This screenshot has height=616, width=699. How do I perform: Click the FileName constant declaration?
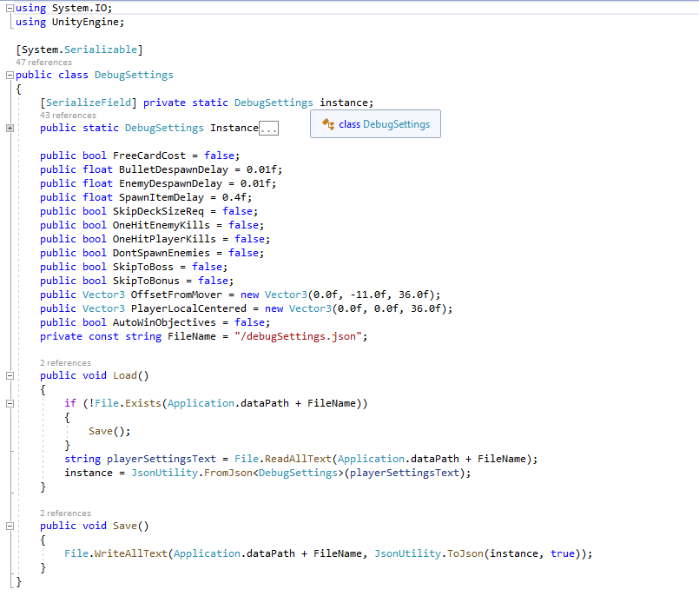click(x=192, y=336)
